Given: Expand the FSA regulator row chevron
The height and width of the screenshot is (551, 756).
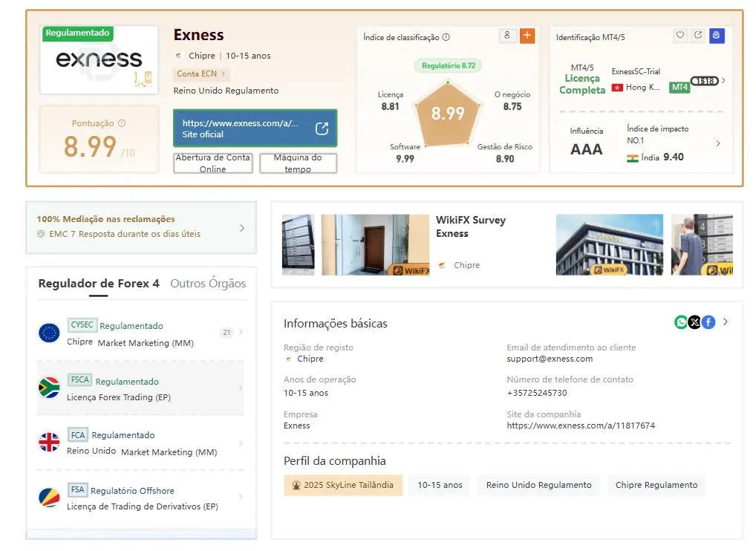Looking at the screenshot, I should 241,497.
